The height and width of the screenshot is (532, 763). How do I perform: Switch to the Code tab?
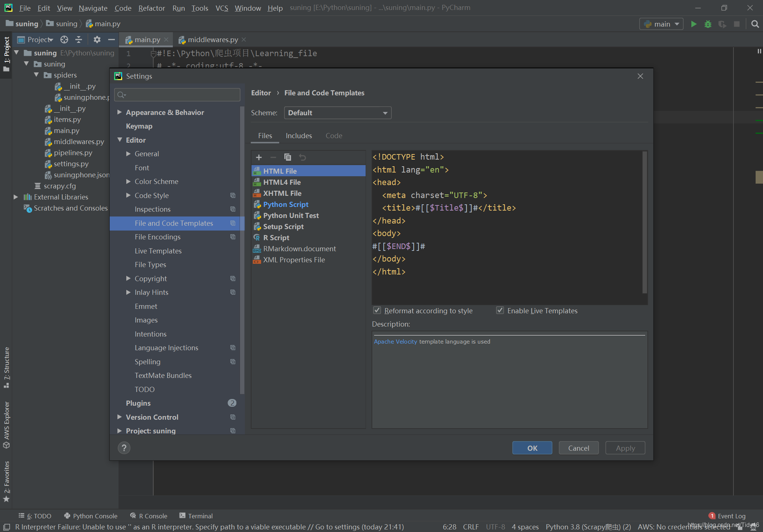tap(333, 136)
